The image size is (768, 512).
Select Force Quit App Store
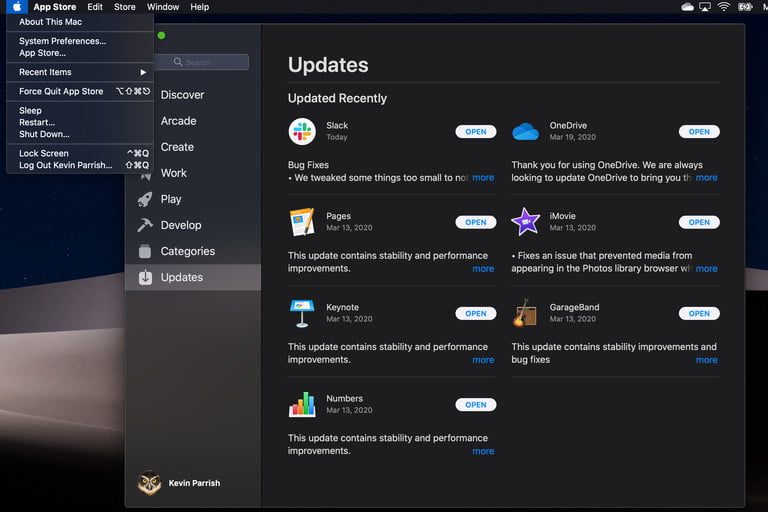pyautogui.click(x=61, y=91)
